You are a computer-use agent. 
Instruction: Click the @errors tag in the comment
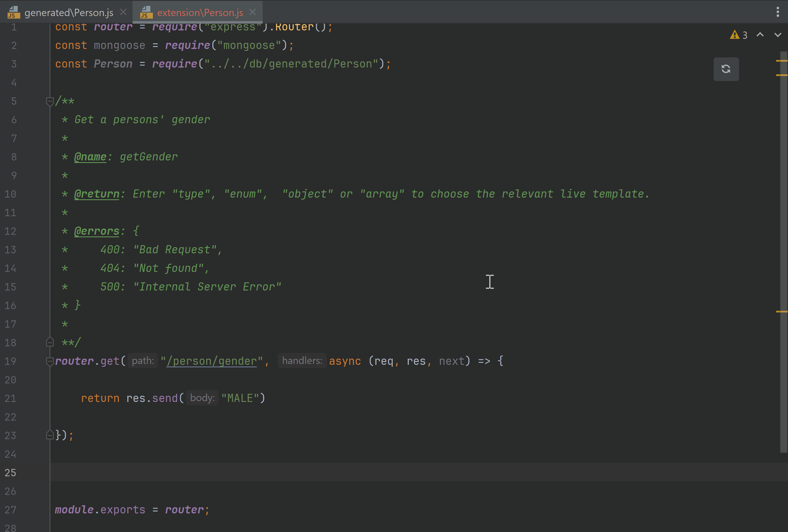(97, 231)
